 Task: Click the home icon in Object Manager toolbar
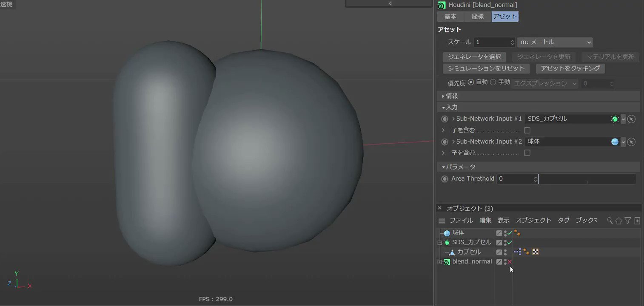click(619, 221)
